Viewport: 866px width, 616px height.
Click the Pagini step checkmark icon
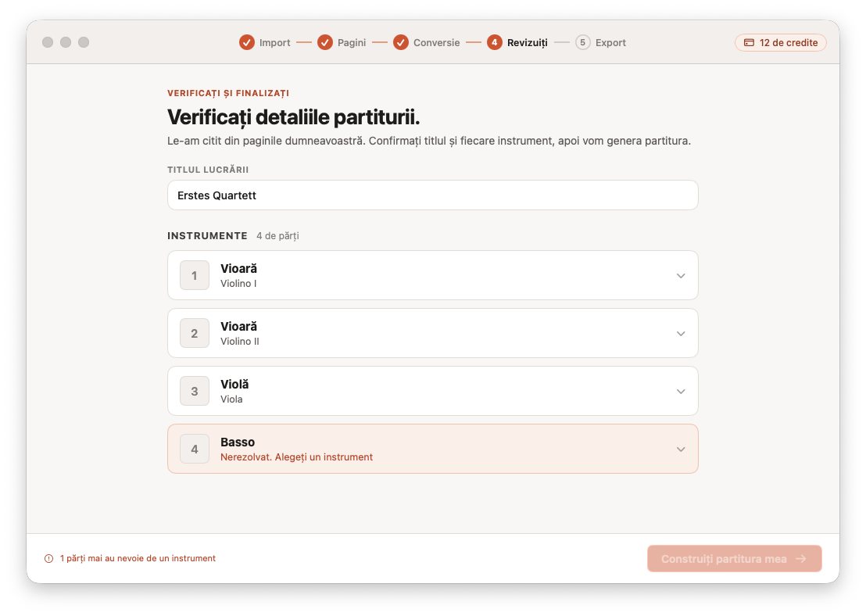click(x=325, y=42)
